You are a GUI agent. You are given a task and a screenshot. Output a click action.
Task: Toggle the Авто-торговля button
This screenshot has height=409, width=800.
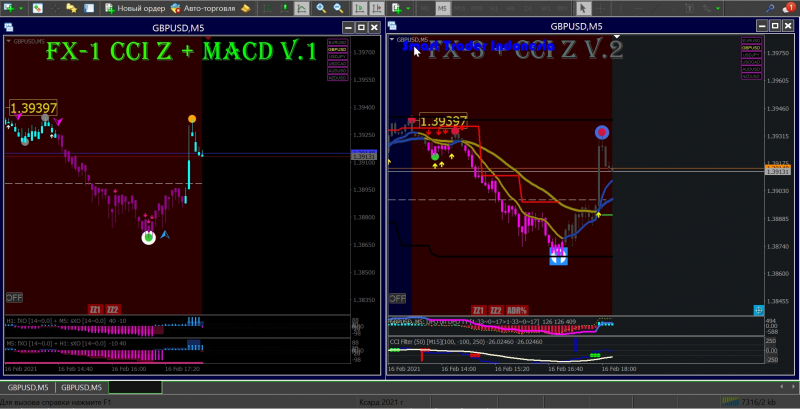coord(203,8)
